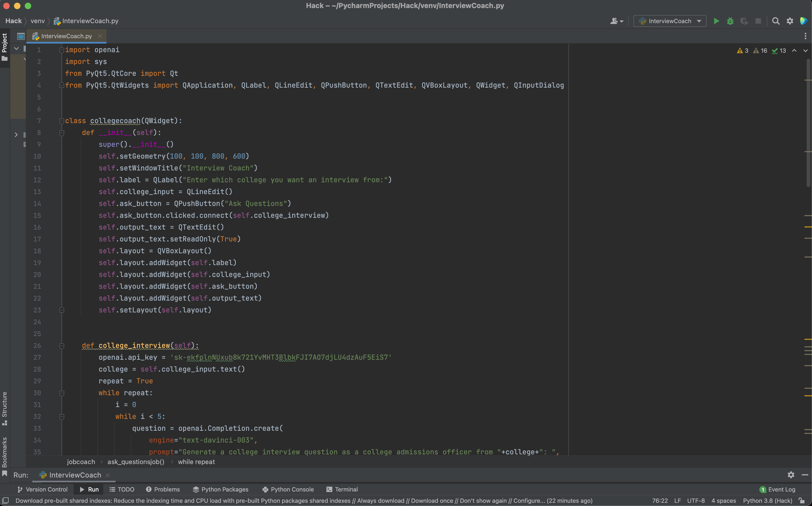Go to next highlighted error with the down arrow
The width and height of the screenshot is (812, 506).
[x=805, y=51]
